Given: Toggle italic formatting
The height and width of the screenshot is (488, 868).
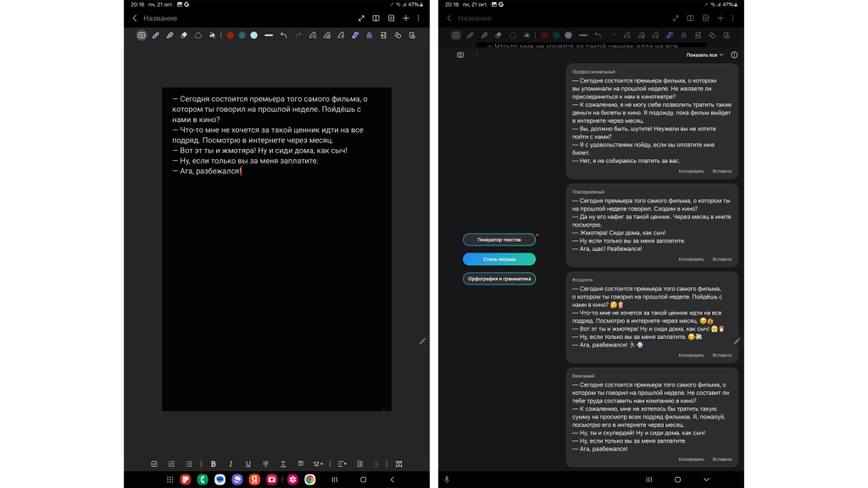Looking at the screenshot, I should [231, 464].
